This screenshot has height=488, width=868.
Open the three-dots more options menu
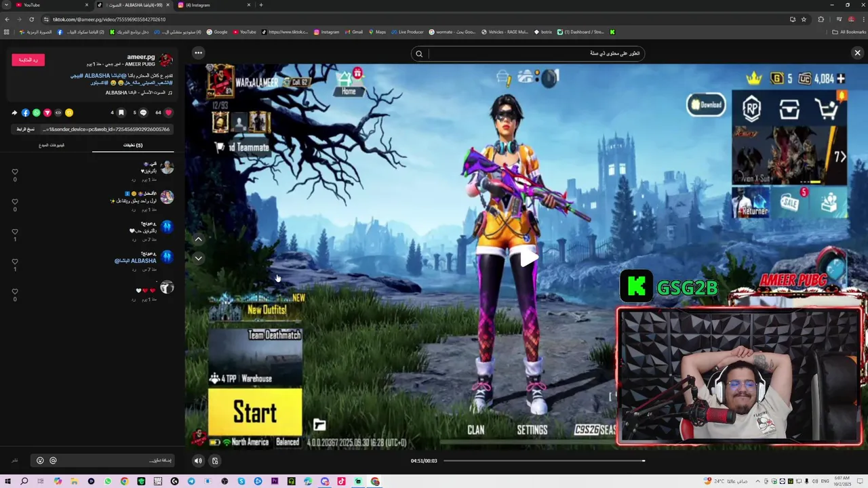[198, 53]
